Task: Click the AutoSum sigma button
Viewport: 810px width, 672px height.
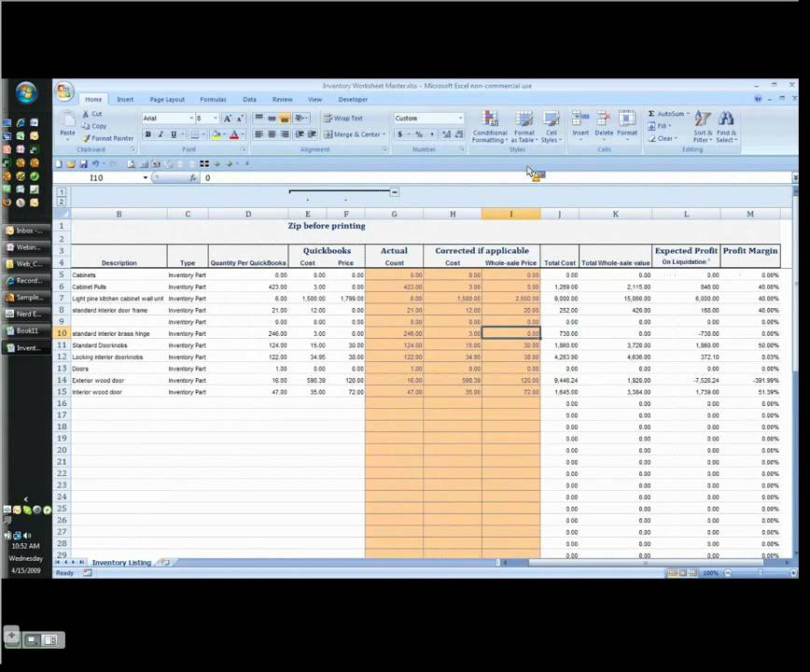Action: [668, 114]
